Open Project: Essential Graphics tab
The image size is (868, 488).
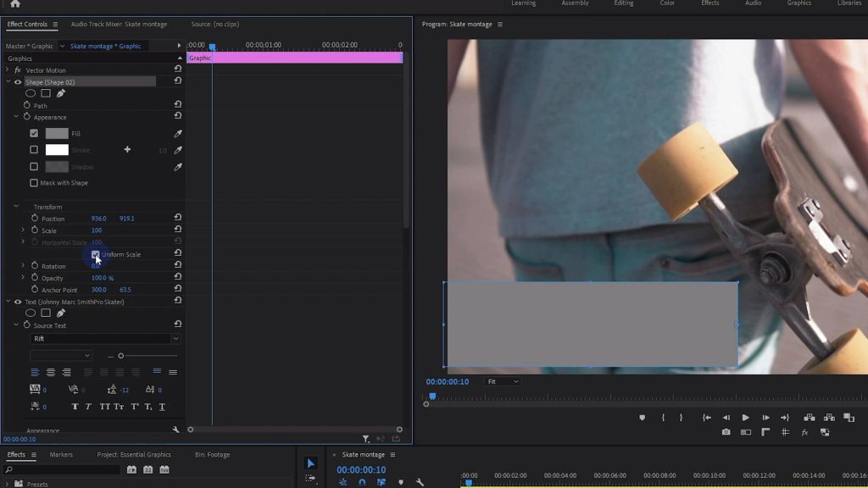click(x=134, y=455)
